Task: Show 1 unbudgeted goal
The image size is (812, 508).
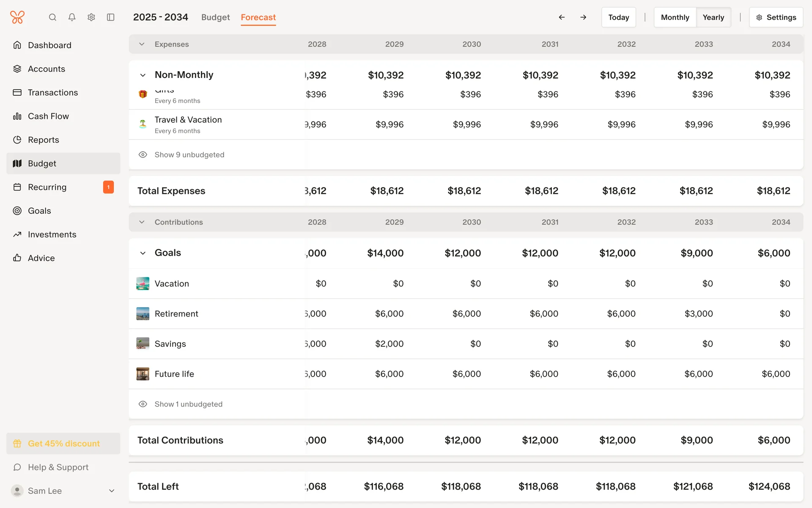Action: pyautogui.click(x=188, y=404)
